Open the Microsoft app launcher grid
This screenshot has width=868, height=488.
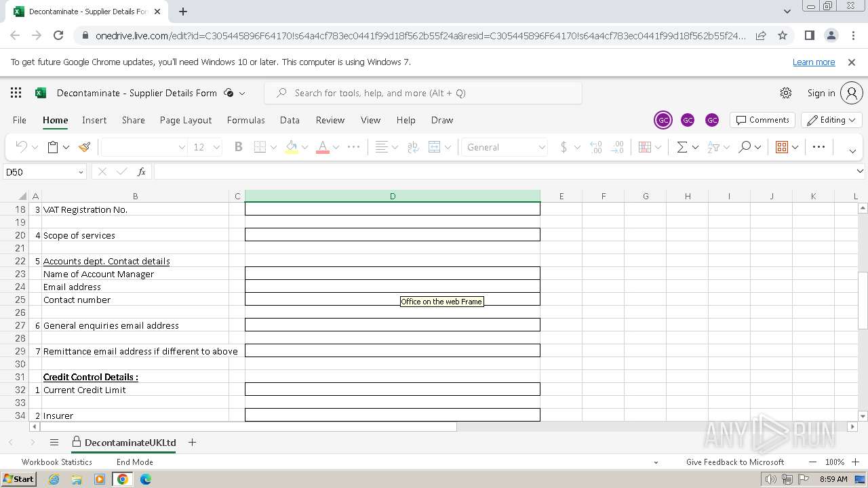click(16, 93)
